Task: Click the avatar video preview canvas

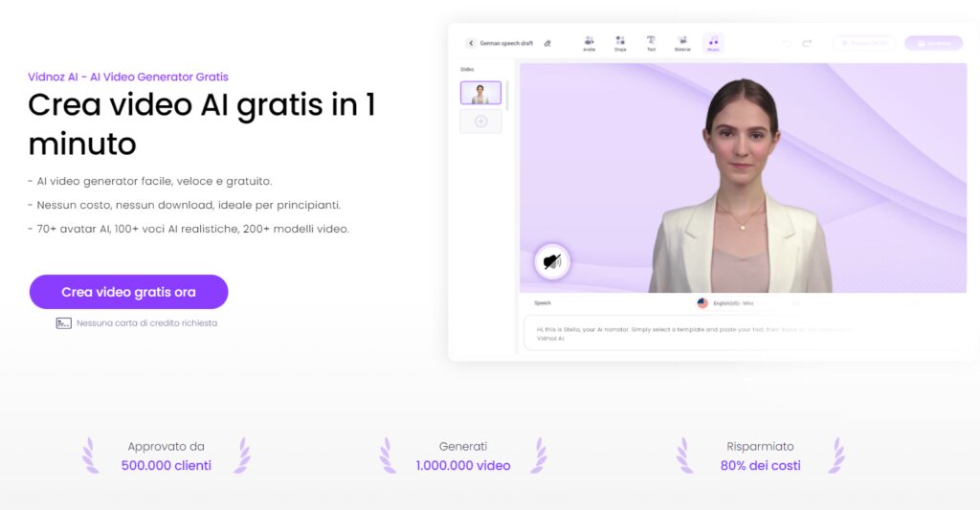Action: 743,178
